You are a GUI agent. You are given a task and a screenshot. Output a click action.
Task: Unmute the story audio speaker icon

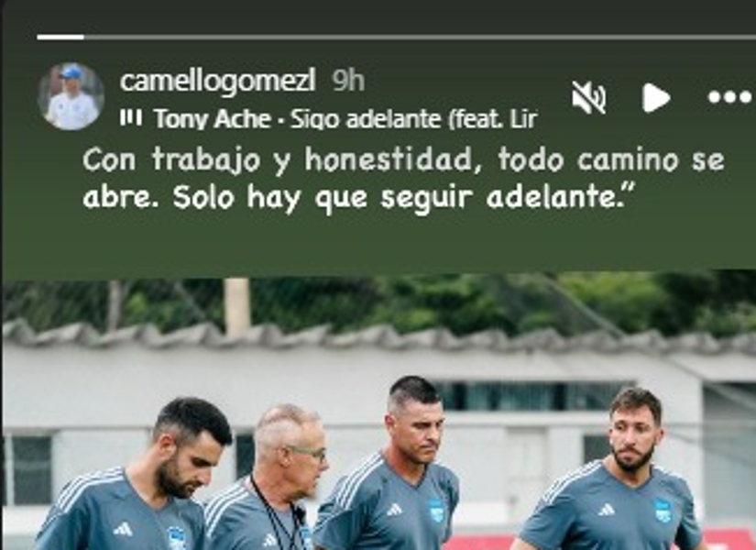pyautogui.click(x=588, y=97)
